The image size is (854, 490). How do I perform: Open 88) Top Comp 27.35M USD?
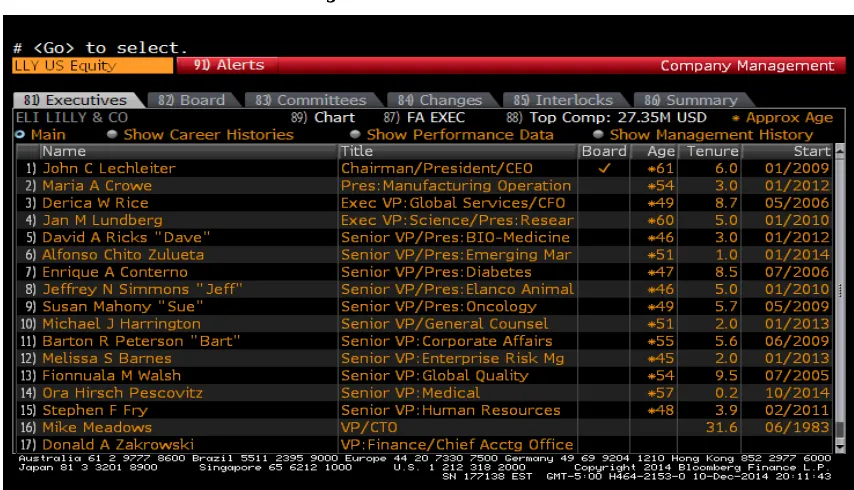point(606,118)
